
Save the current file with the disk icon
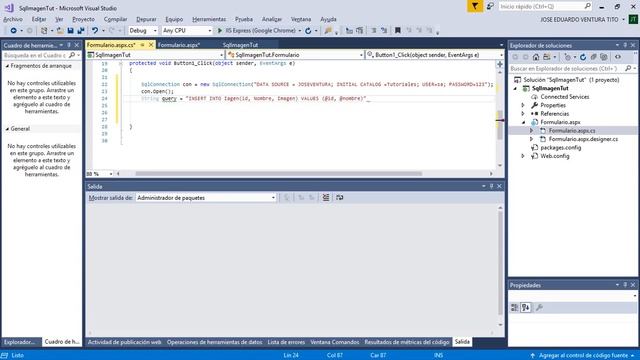[x=70, y=31]
